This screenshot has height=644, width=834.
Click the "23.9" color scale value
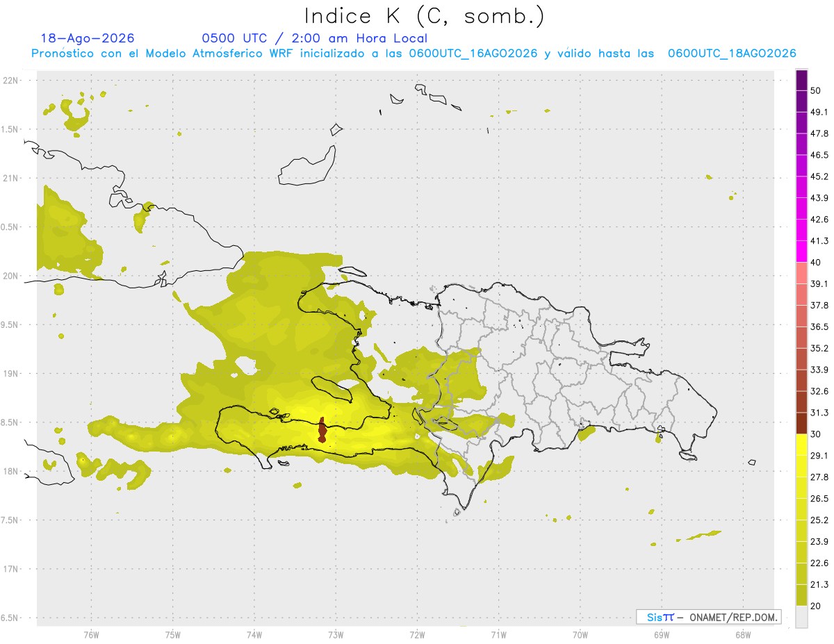(819, 542)
